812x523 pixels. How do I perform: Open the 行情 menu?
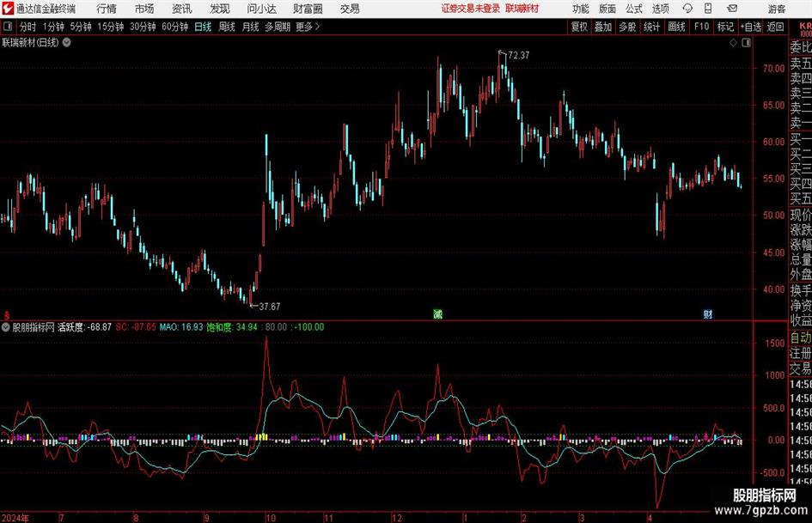click(x=107, y=9)
